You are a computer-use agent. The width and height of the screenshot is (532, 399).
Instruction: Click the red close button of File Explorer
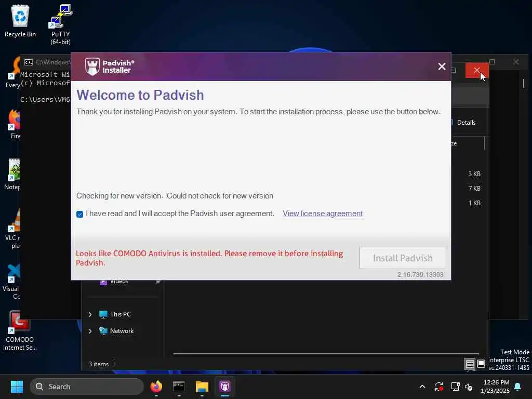coord(477,70)
